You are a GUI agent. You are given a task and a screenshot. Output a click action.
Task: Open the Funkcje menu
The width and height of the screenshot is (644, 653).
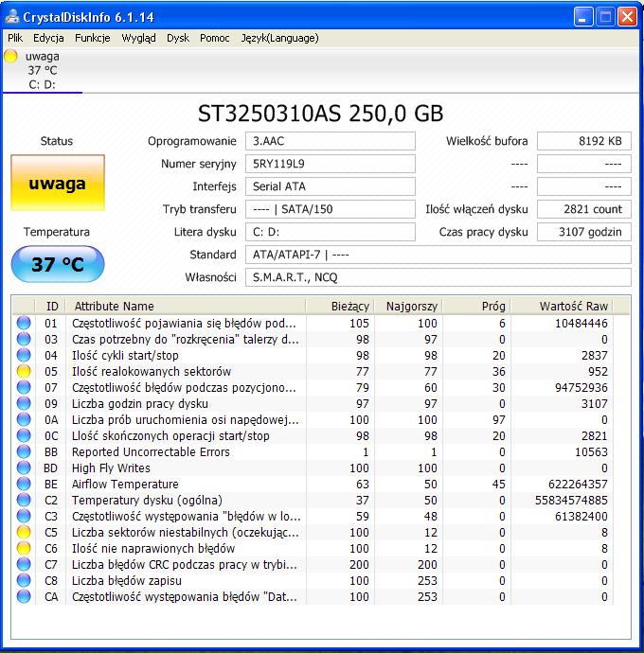pos(93,38)
